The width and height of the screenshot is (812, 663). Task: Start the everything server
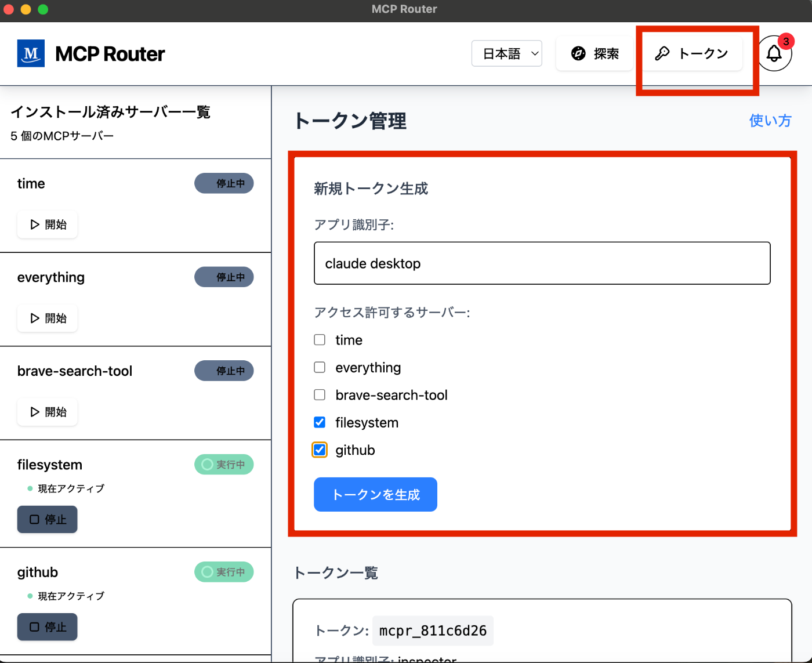(48, 318)
